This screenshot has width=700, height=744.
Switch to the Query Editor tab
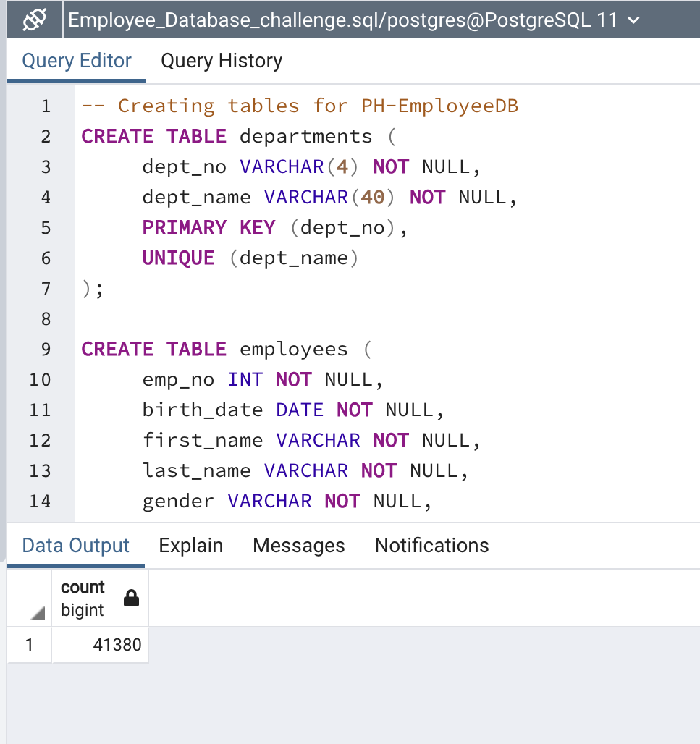[x=76, y=61]
